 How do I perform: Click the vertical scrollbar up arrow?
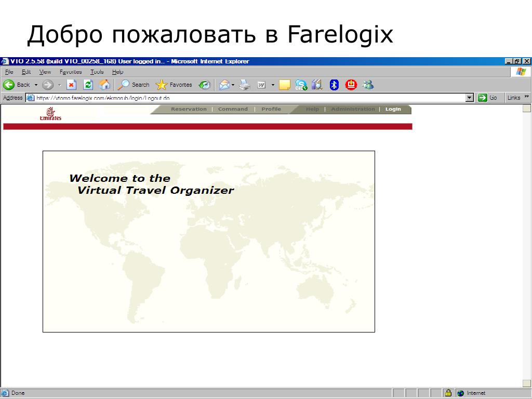[527, 108]
